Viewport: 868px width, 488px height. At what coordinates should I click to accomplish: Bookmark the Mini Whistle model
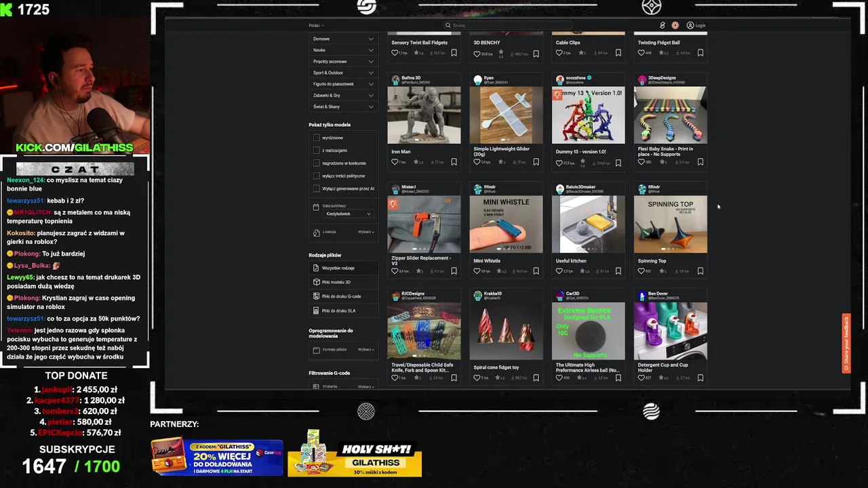coord(536,271)
